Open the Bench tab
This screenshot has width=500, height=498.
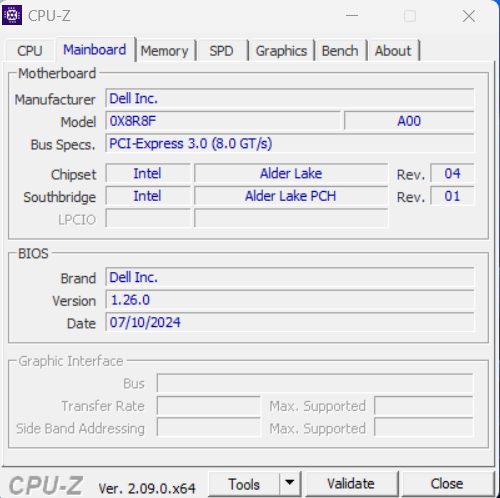click(x=340, y=51)
